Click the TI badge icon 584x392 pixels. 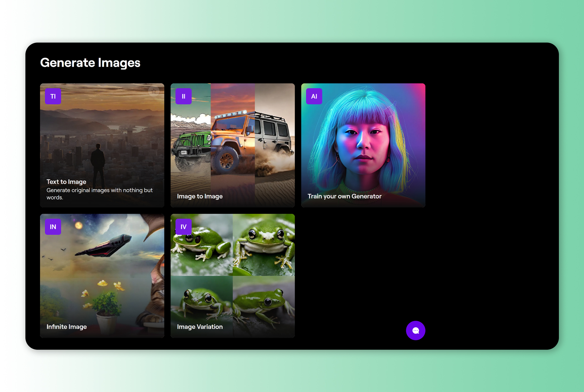pos(53,96)
